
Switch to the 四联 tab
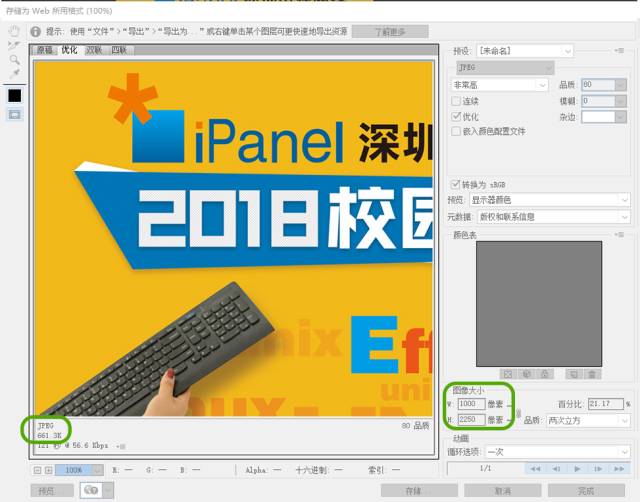[x=119, y=50]
